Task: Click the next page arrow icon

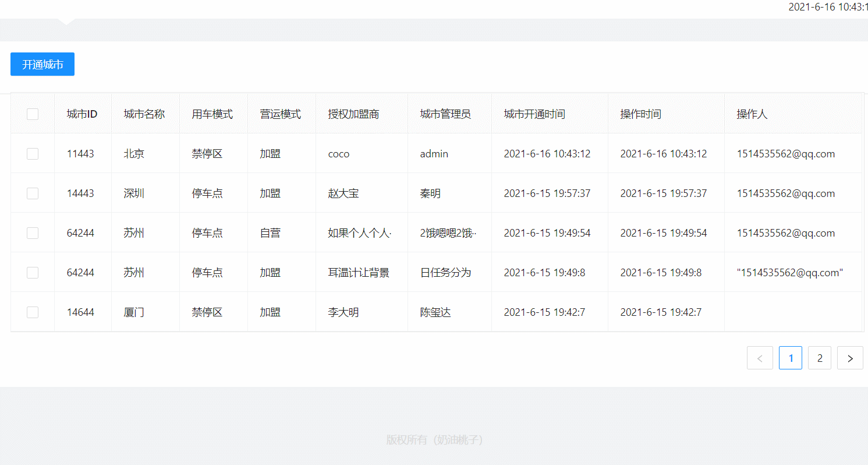Action: [850, 358]
